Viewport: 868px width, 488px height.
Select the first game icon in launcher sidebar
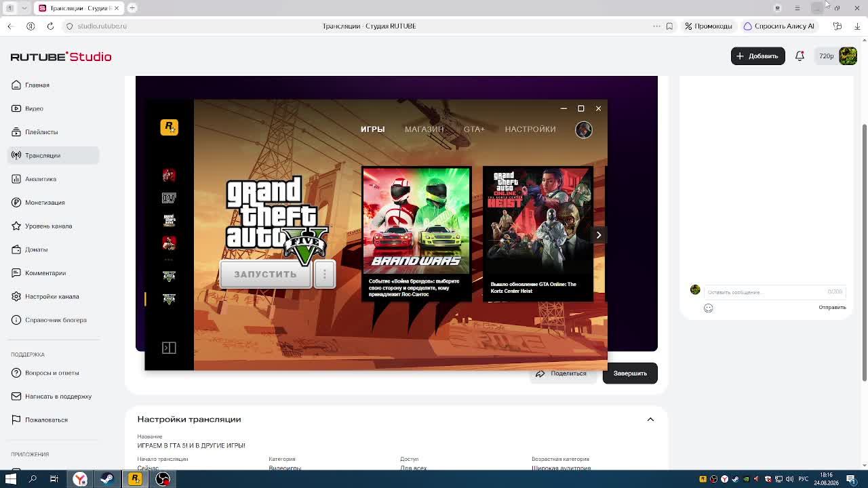[x=169, y=176]
